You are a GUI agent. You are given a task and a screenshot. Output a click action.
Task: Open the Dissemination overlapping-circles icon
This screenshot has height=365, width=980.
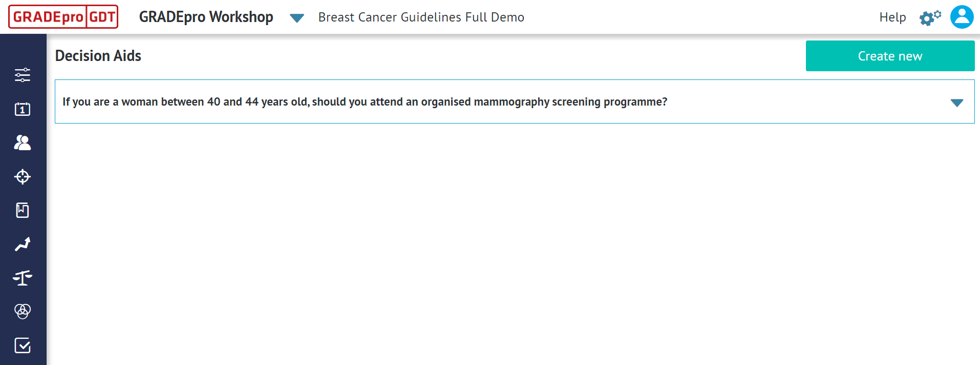point(22,311)
